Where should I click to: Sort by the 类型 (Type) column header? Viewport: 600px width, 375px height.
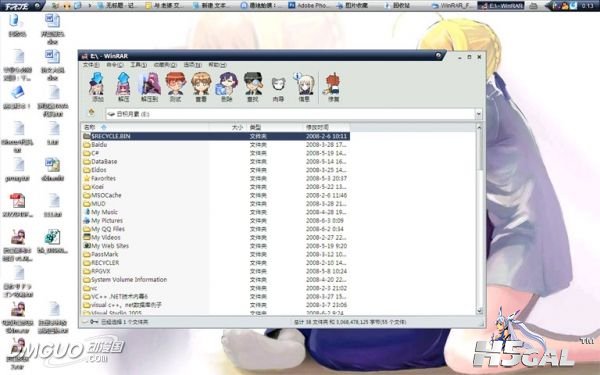coord(275,127)
